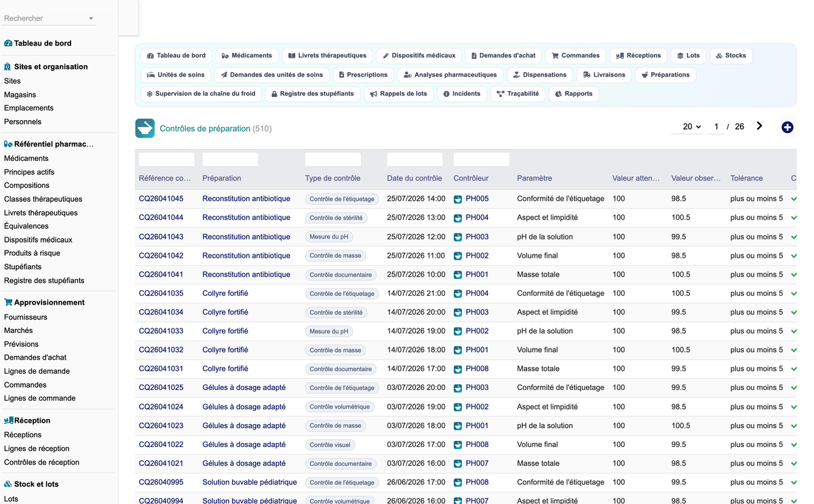Open record CQ26041034

coord(161,312)
